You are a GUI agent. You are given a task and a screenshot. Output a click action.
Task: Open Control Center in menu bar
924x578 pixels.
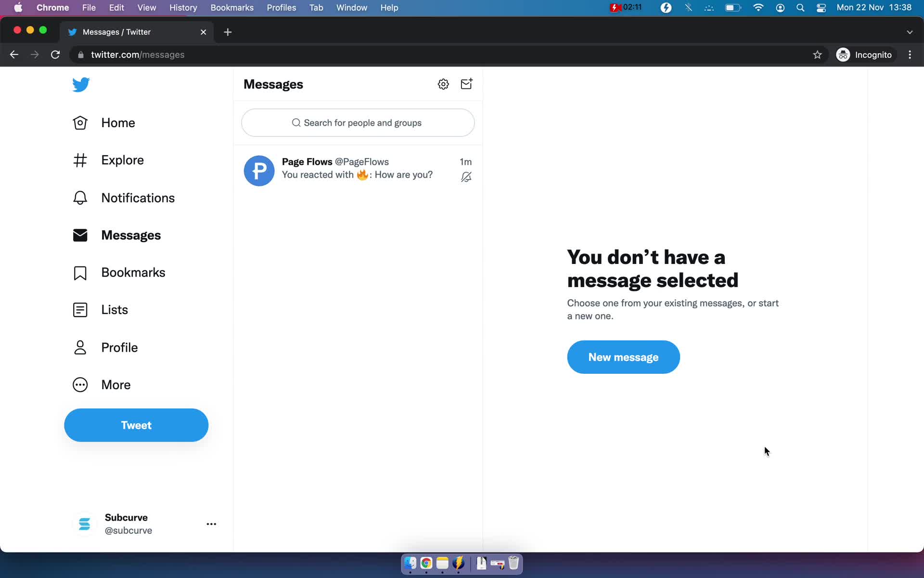click(x=821, y=8)
